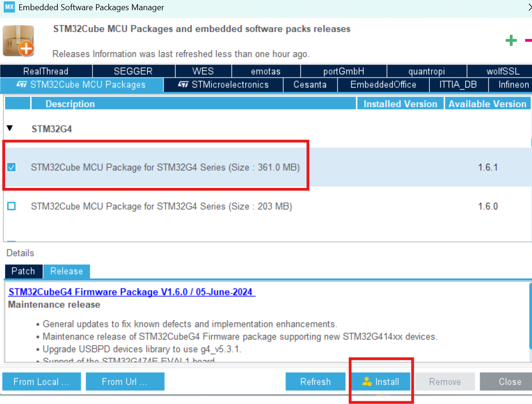Click the Installed Version column header

pyautogui.click(x=400, y=104)
